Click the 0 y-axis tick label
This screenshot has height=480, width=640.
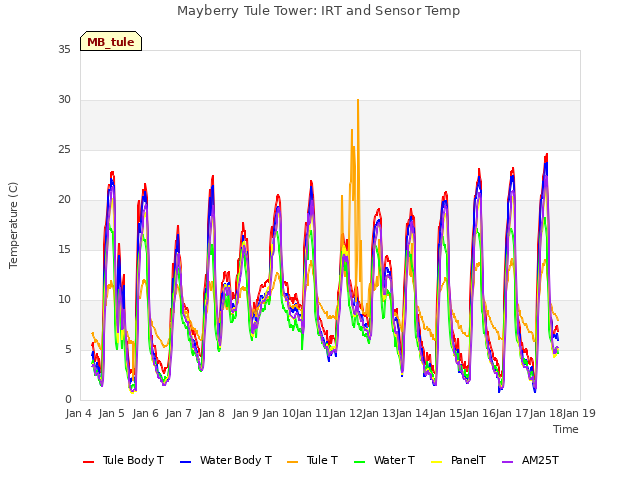tap(68, 400)
